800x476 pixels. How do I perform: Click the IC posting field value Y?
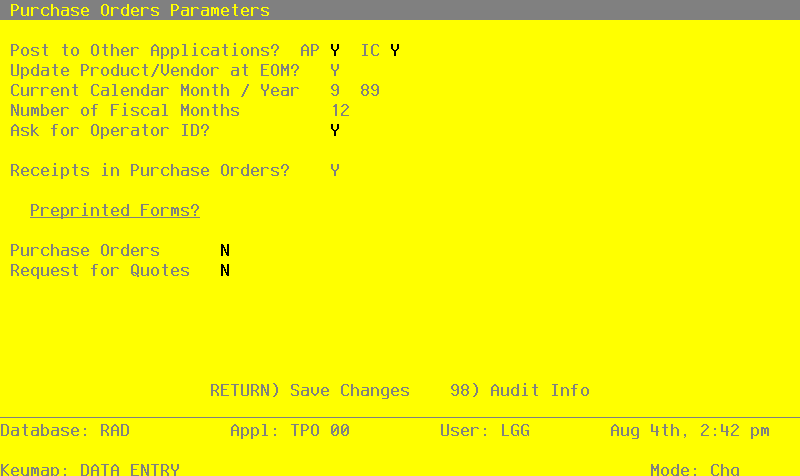pyautogui.click(x=395, y=51)
